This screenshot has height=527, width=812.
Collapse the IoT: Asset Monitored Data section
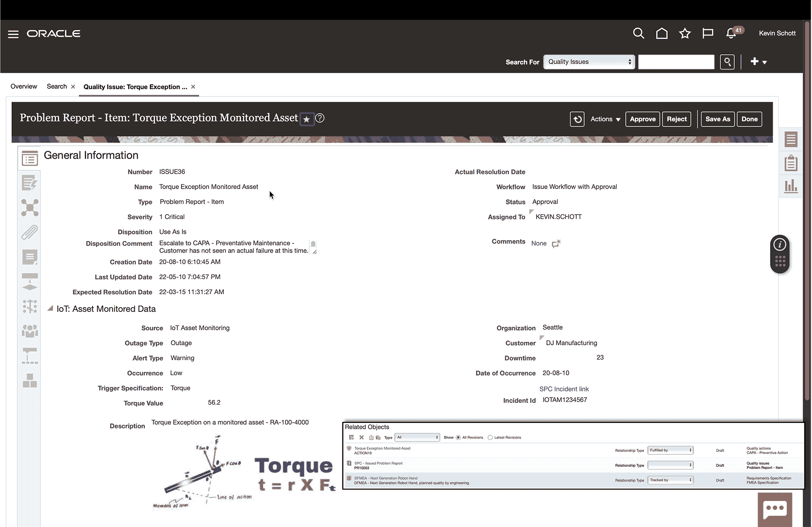click(x=50, y=309)
